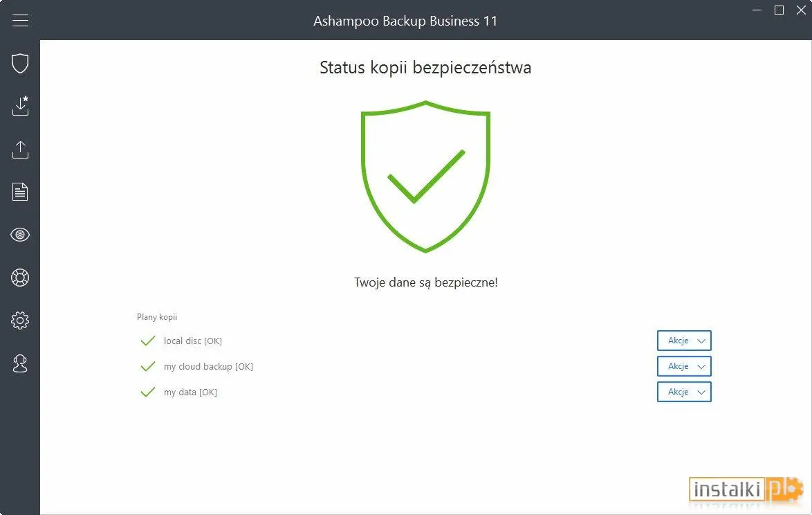Click the 'Ashampoo Backup Business 11' title
Image resolution: width=812 pixels, height=515 pixels.
tap(405, 21)
